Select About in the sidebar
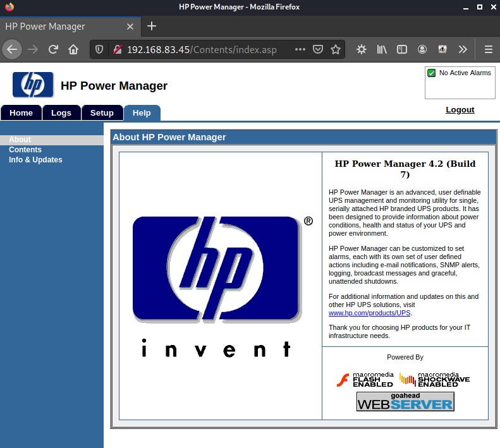Image resolution: width=500 pixels, height=448 pixels. 20,140
